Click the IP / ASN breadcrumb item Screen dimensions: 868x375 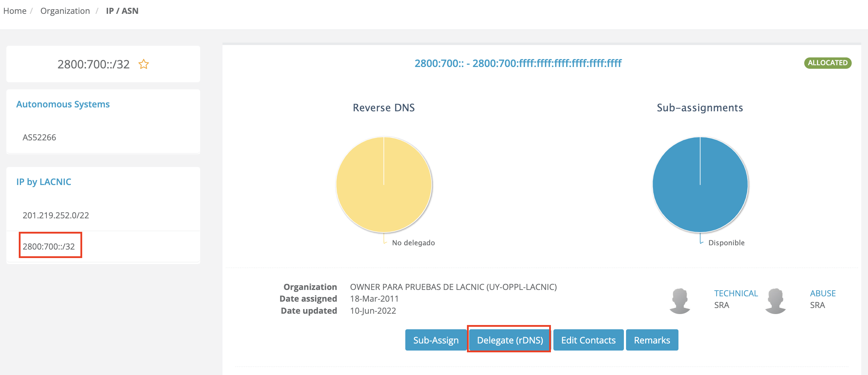pyautogui.click(x=122, y=11)
